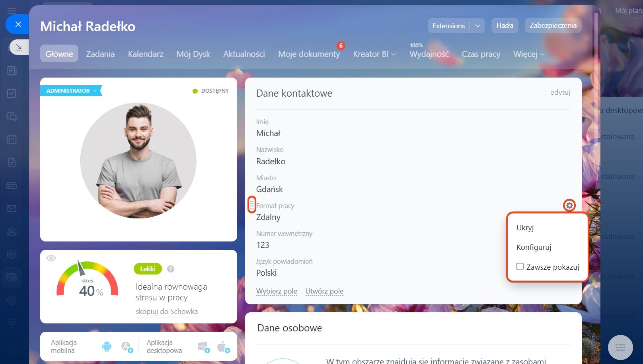Click the round list button at bottom right
This screenshot has height=364, width=643.
click(620, 348)
